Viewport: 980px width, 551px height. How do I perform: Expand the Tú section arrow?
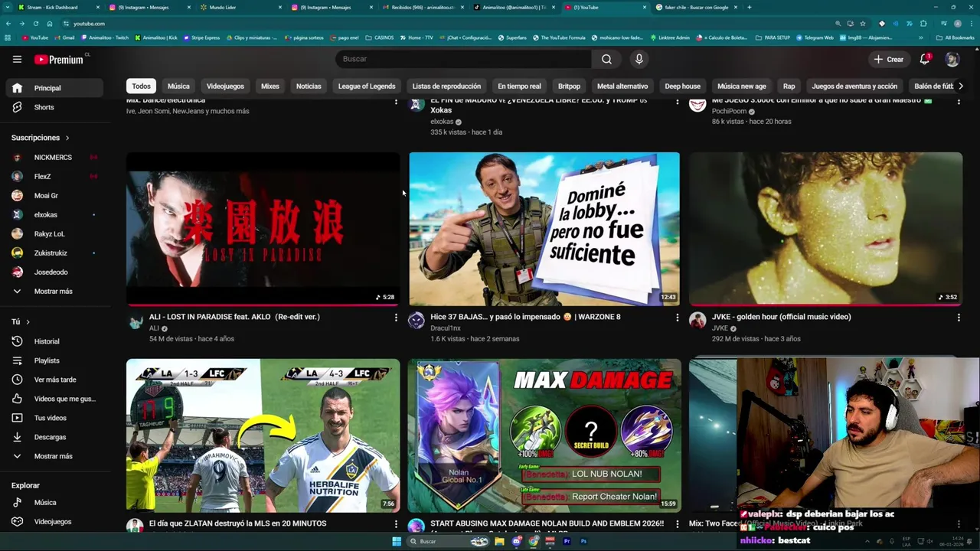28,322
